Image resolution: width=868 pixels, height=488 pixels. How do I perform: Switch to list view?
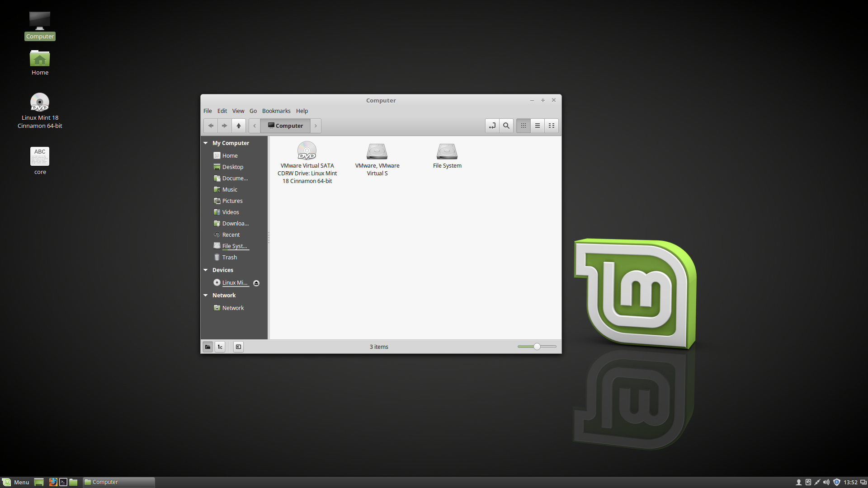[x=538, y=126]
